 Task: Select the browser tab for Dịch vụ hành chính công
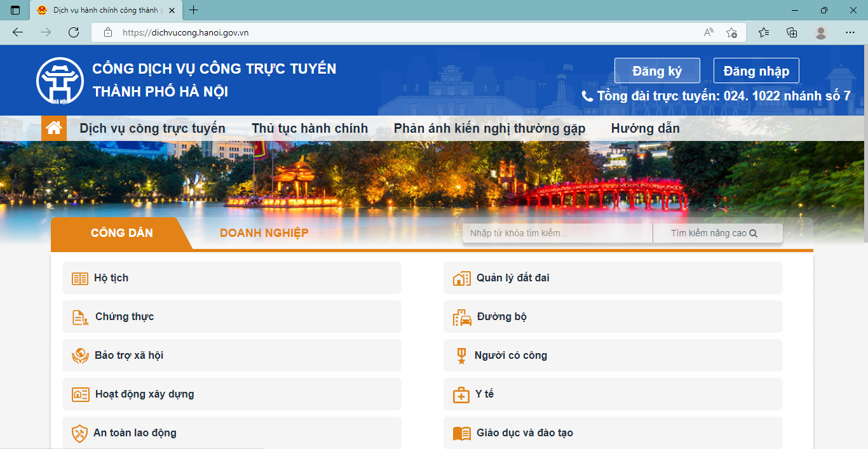tap(105, 10)
